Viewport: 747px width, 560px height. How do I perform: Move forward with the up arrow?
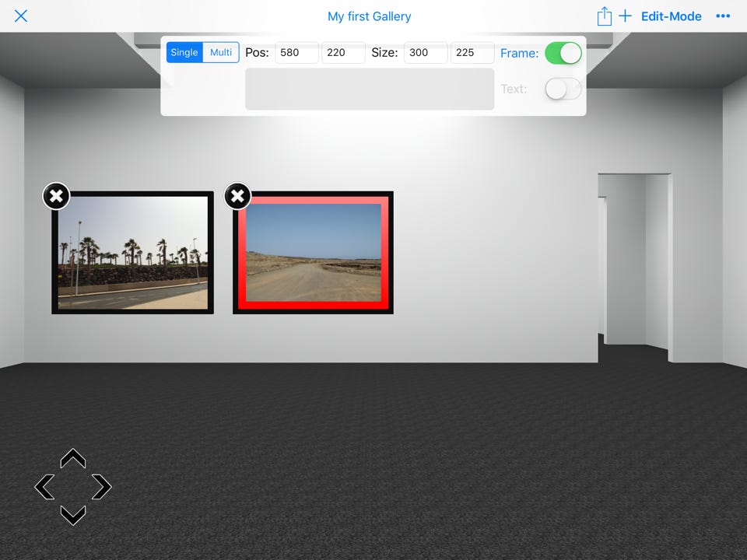tap(73, 459)
